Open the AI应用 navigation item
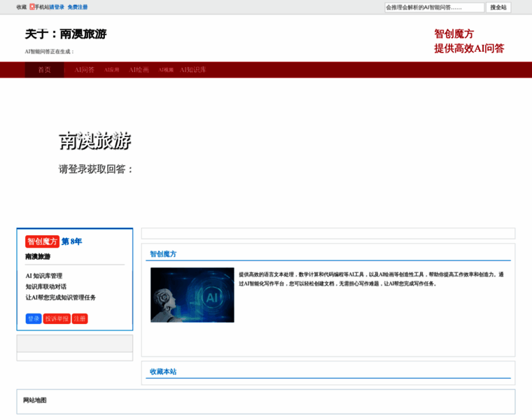Viewport: 532px width, 420px height. [111, 70]
